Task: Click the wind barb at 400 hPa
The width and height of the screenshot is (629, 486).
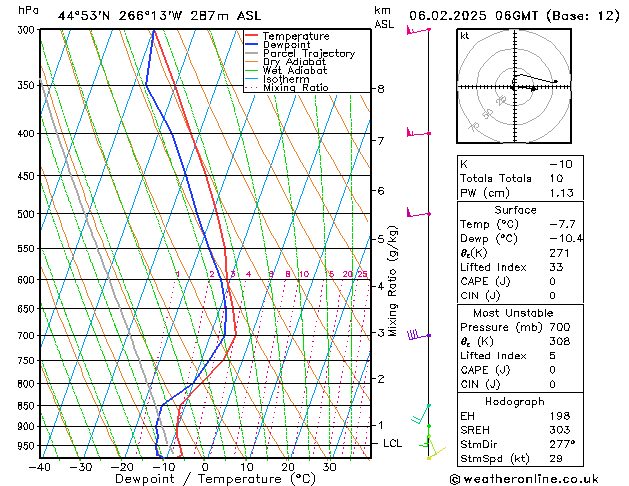Action: click(x=418, y=132)
